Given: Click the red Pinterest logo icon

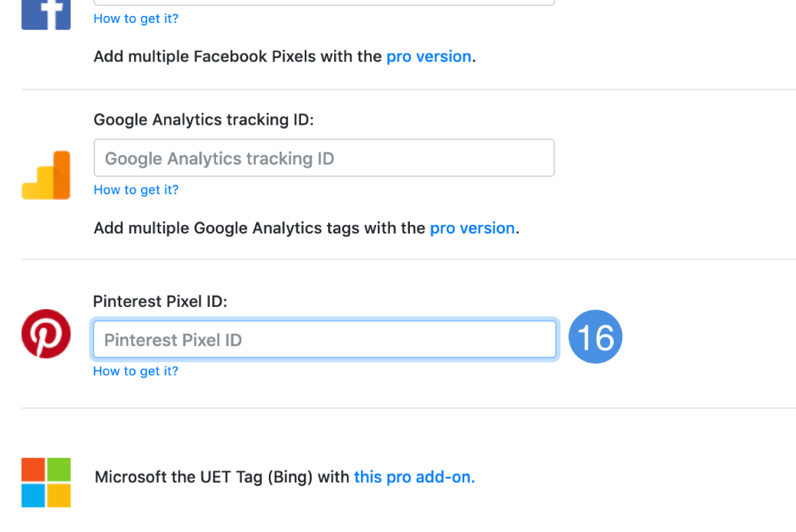Looking at the screenshot, I should pyautogui.click(x=46, y=334).
